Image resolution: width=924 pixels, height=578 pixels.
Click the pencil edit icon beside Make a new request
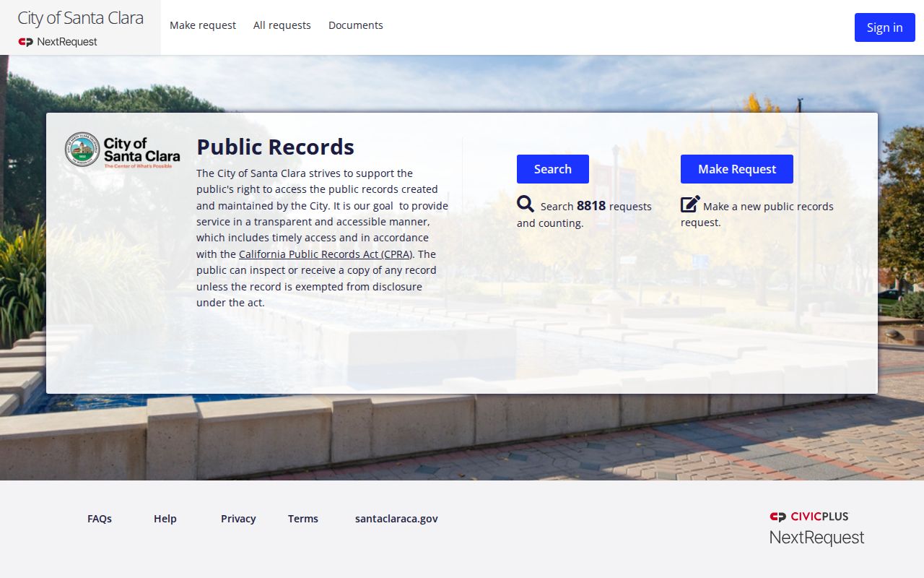690,204
